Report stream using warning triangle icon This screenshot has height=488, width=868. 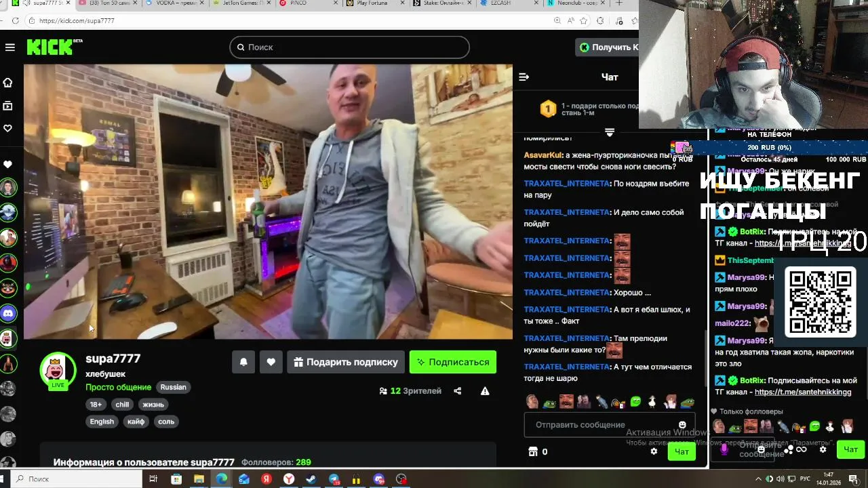tap(485, 391)
